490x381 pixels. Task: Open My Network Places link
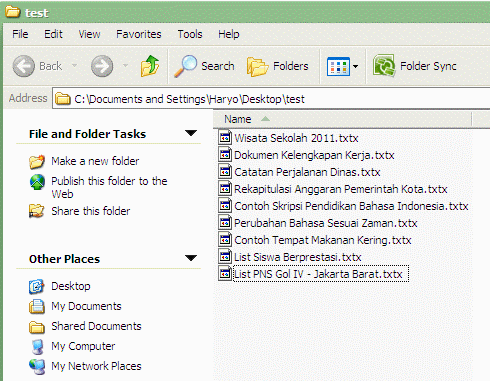click(x=96, y=366)
